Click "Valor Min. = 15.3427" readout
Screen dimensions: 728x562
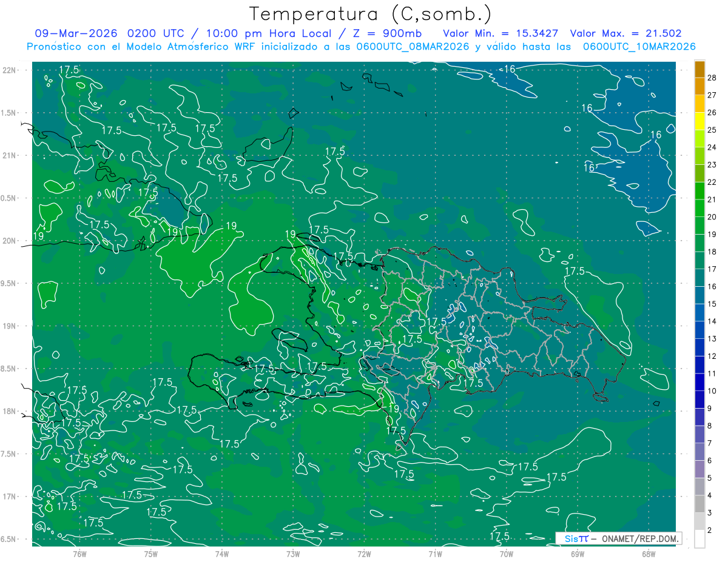pos(500,34)
